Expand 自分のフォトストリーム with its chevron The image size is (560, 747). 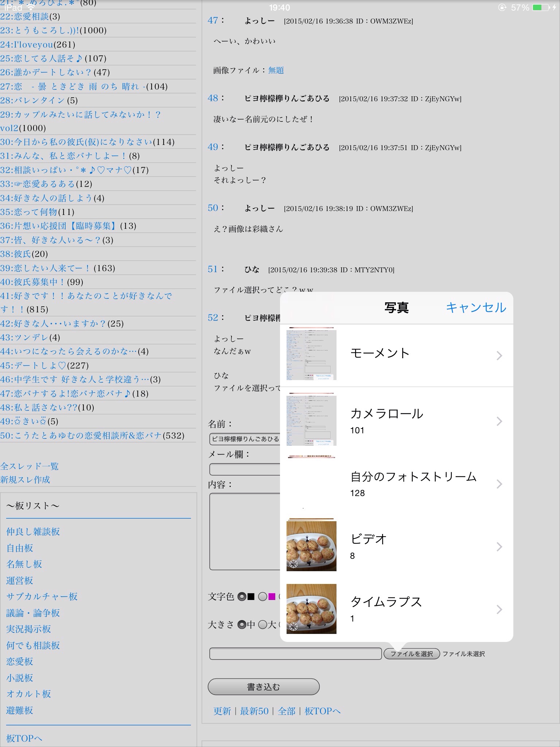point(499,484)
